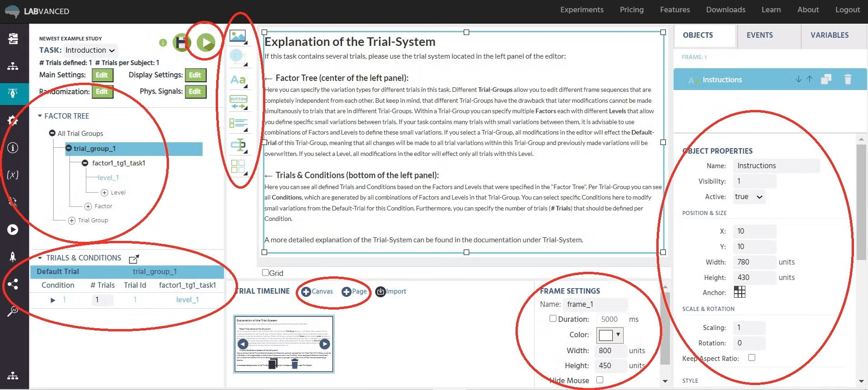
Task: Edit Phys. Signals settings
Action: 195,91
